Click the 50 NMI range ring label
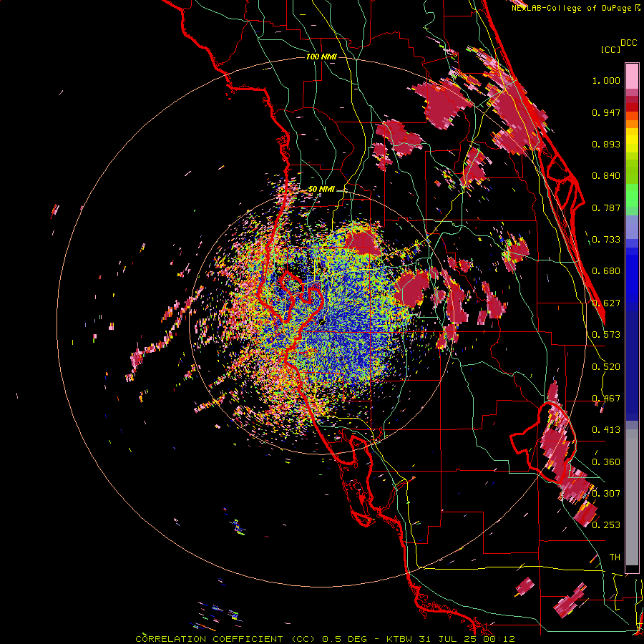Screen dimensions: 644x644 pos(321,190)
